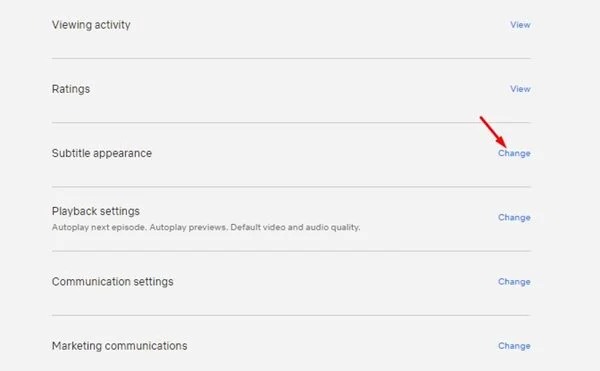The width and height of the screenshot is (600, 371).
Task: Click the Marketing communications label
Action: point(119,346)
